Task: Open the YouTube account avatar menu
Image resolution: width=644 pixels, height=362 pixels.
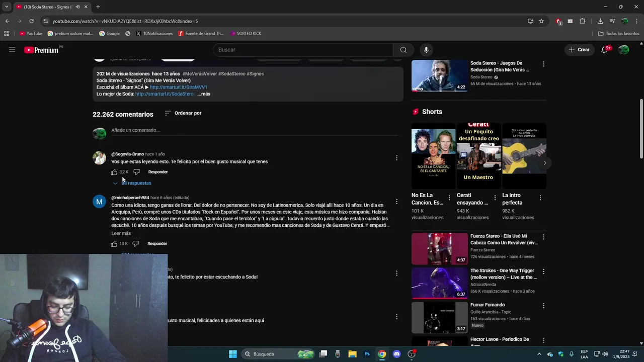Action: [x=623, y=50]
